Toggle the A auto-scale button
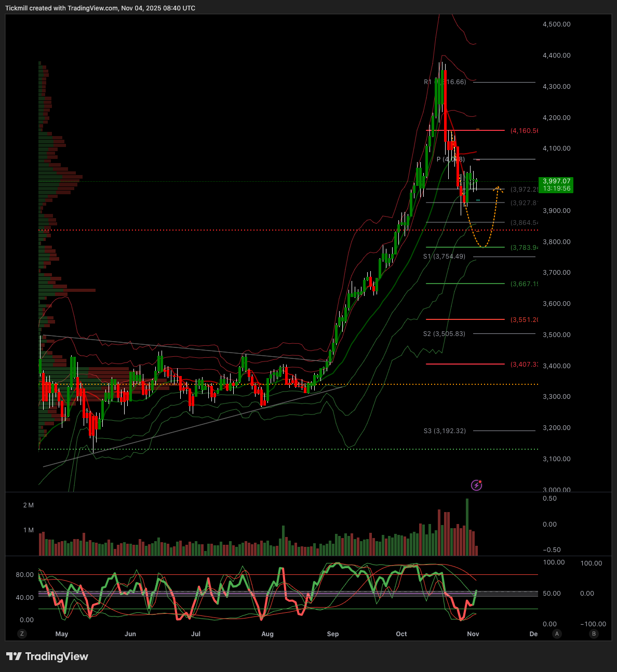The height and width of the screenshot is (672, 617). coord(557,634)
